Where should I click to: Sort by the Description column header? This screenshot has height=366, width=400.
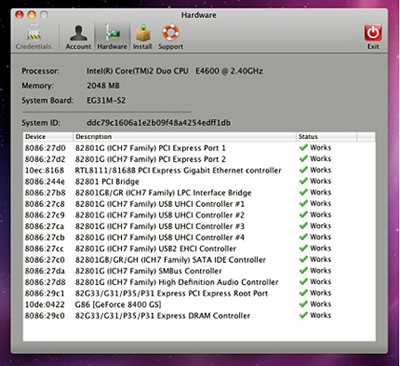click(x=185, y=137)
